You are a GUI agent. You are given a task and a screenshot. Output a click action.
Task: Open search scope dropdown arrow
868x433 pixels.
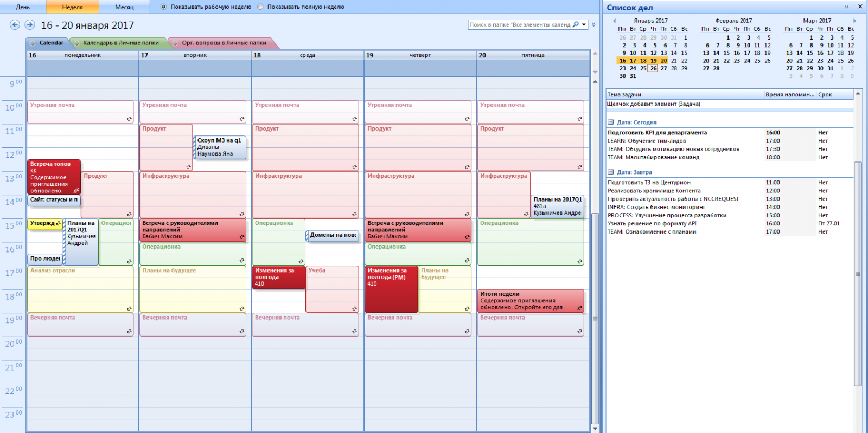(x=584, y=24)
